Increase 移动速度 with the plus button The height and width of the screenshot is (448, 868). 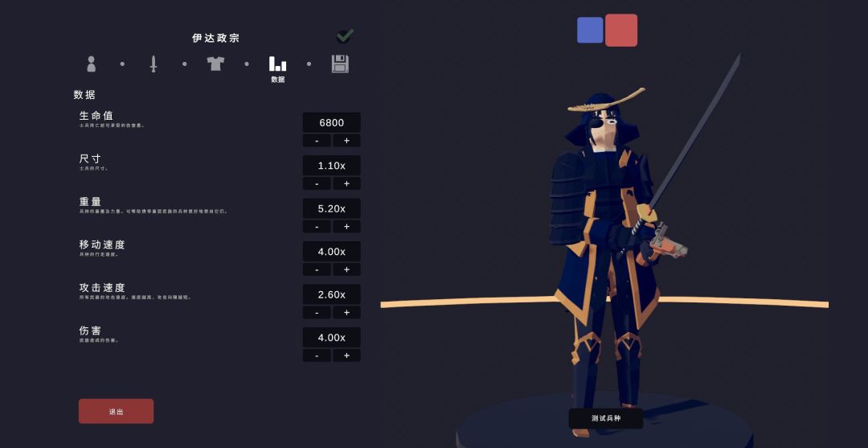[x=346, y=269]
